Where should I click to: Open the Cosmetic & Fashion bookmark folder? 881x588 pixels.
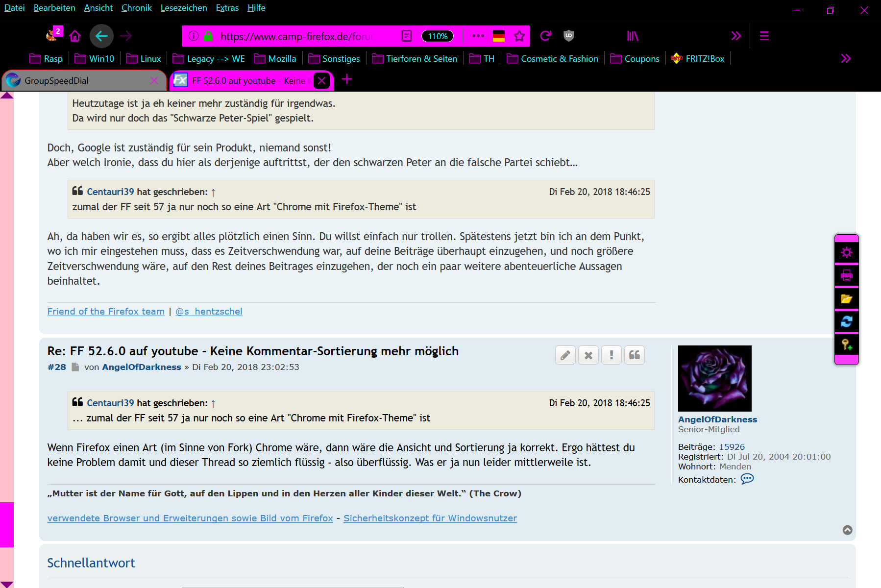click(x=552, y=59)
